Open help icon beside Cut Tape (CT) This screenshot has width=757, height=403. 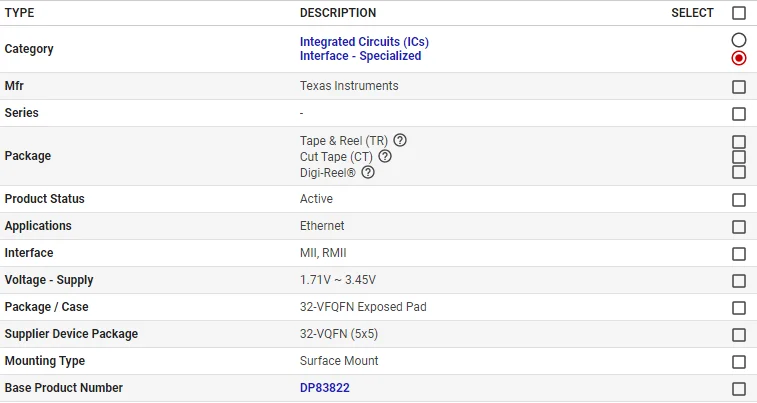[385, 156]
